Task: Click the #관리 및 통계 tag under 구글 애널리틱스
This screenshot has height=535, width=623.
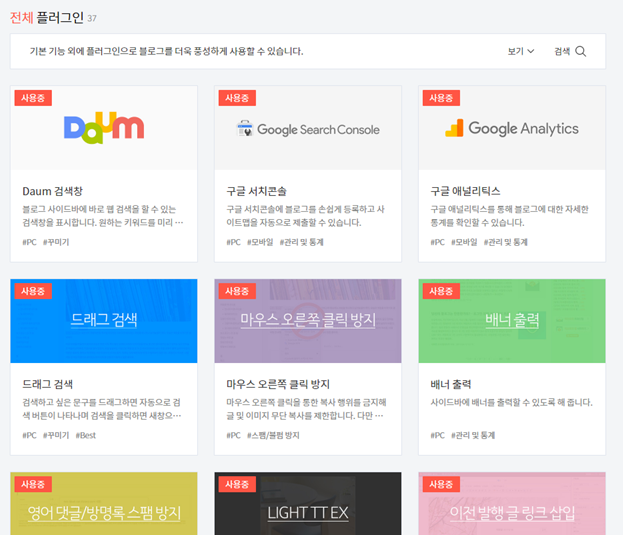Action: click(x=505, y=242)
